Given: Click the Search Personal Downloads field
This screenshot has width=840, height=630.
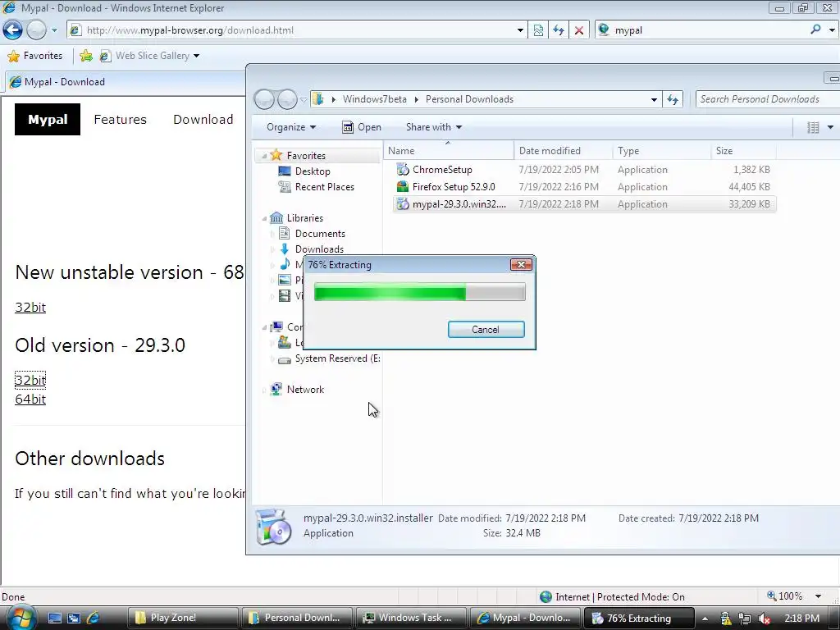Looking at the screenshot, I should (767, 99).
